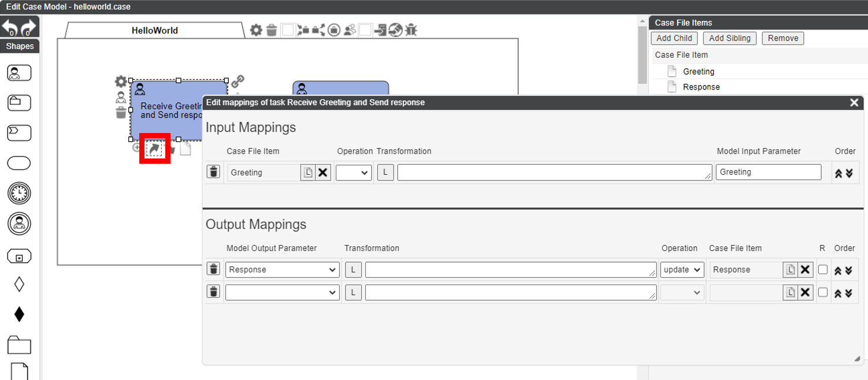Toggle the R checkbox in Response row
The height and width of the screenshot is (380, 868).
(823, 270)
